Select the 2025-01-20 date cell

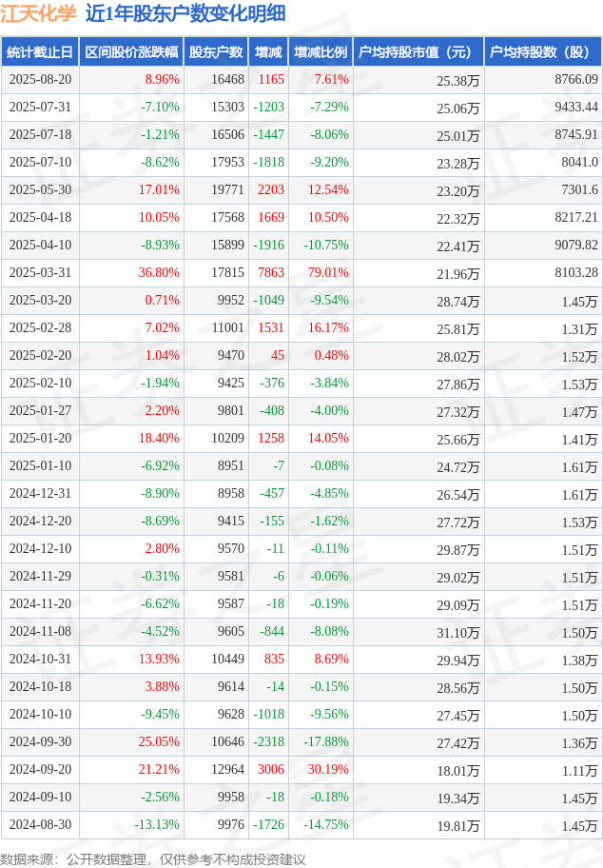click(x=40, y=438)
